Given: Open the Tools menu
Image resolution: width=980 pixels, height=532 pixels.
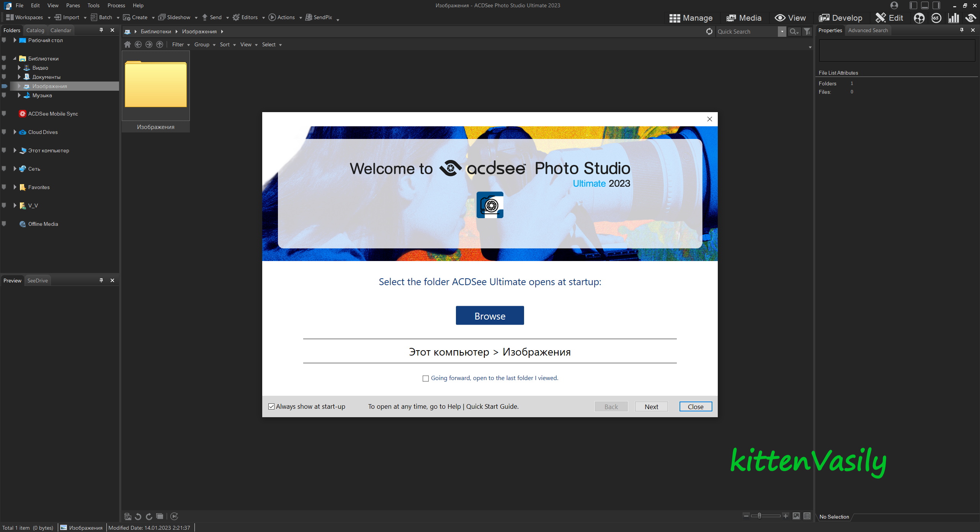Looking at the screenshot, I should tap(93, 5).
